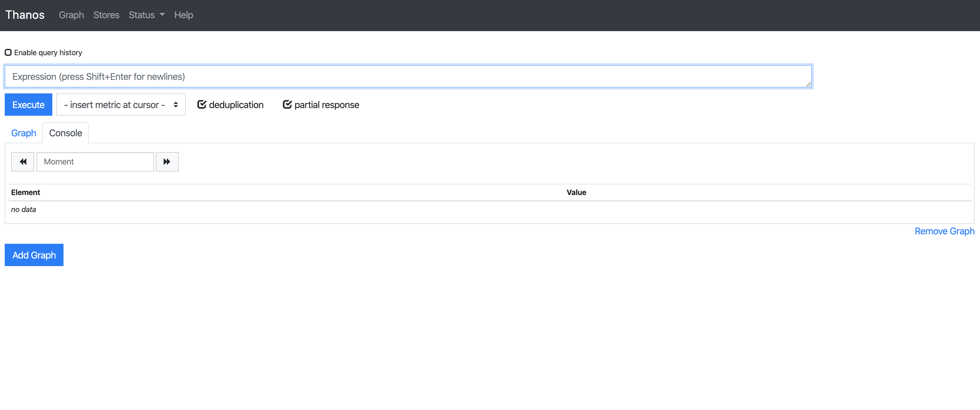The width and height of the screenshot is (980, 410).
Task: Click the Moment input field
Action: point(94,162)
